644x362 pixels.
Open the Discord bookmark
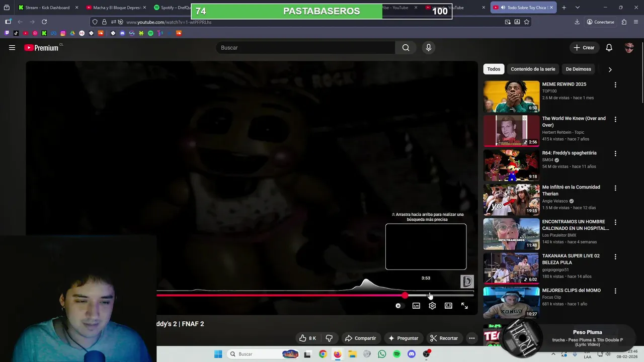point(122,33)
